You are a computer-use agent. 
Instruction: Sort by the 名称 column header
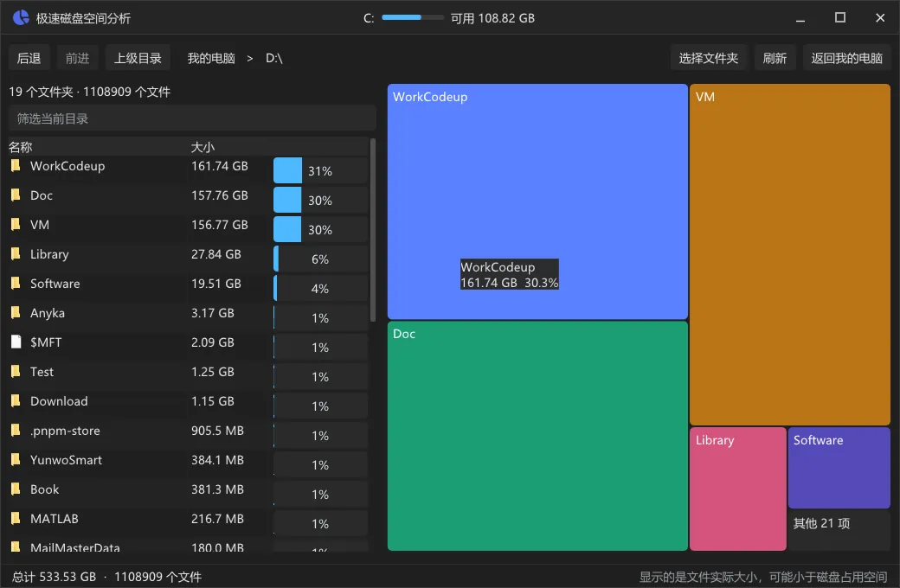21,147
